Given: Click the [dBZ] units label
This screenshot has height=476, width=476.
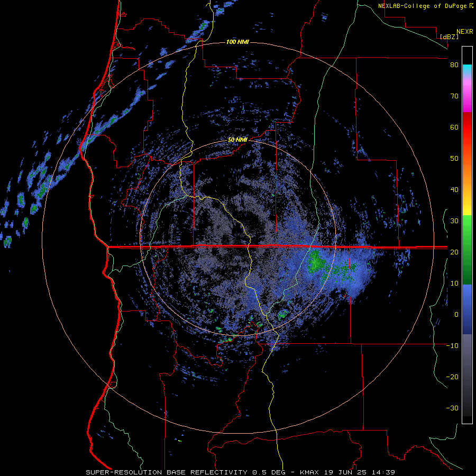Looking at the screenshot, I should coord(449,36).
